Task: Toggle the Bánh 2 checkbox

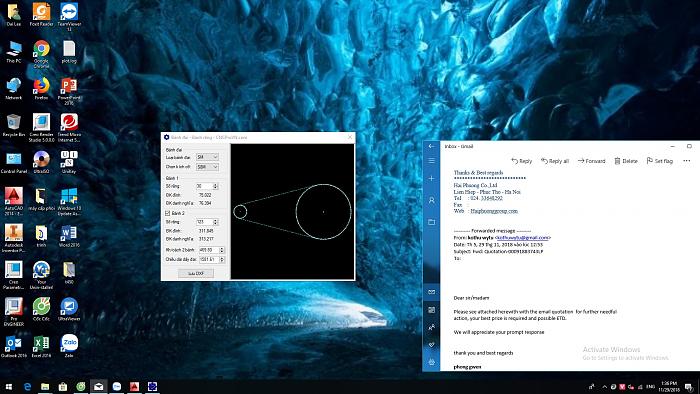Action: click(x=167, y=213)
